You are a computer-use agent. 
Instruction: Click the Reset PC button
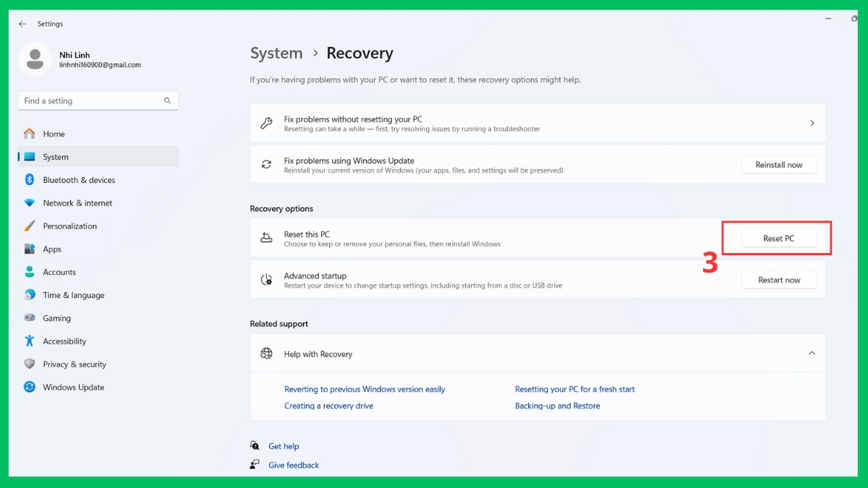pos(779,239)
